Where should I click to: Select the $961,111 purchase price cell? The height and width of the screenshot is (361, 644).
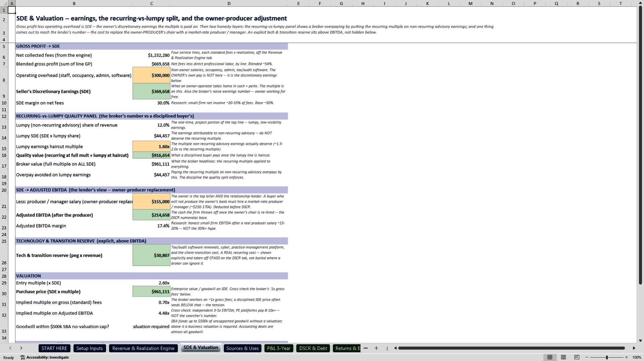pos(152,291)
